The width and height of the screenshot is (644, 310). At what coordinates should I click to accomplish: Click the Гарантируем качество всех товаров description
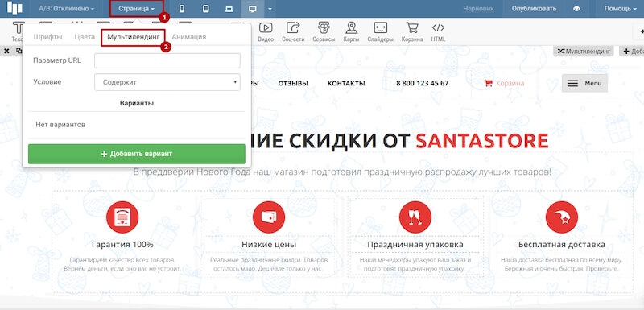click(x=122, y=264)
